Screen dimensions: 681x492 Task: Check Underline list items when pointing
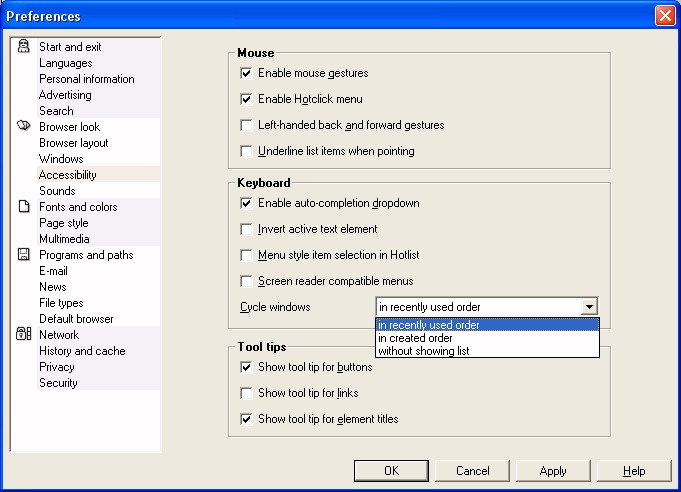[246, 151]
